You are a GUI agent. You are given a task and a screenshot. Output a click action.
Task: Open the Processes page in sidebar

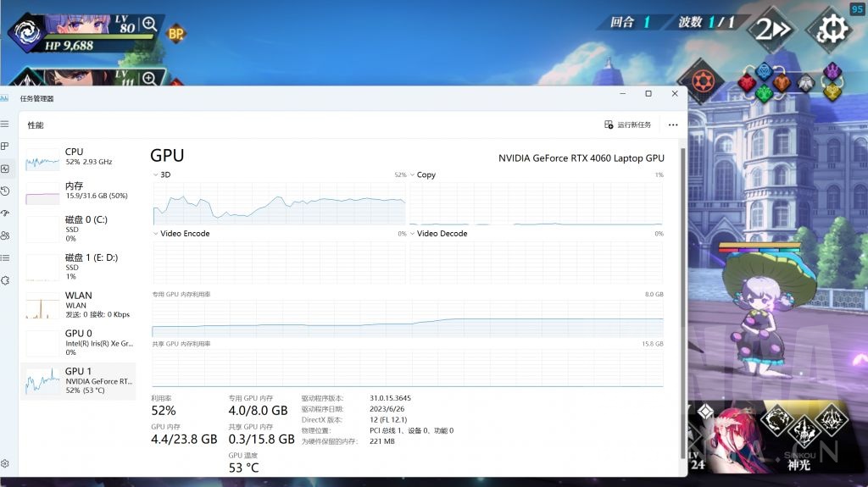[x=5, y=146]
